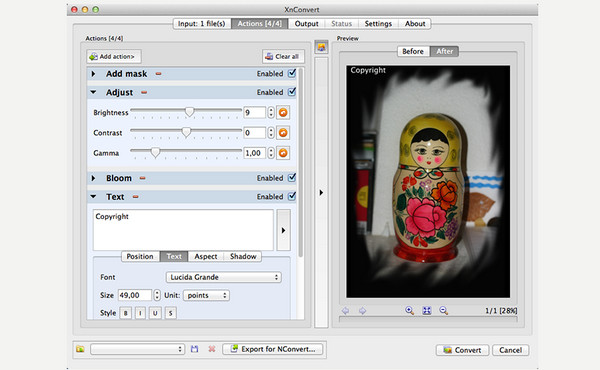Screen dimensions: 600x370
Task: Open the Unit dropdown showing points
Action: [207, 295]
